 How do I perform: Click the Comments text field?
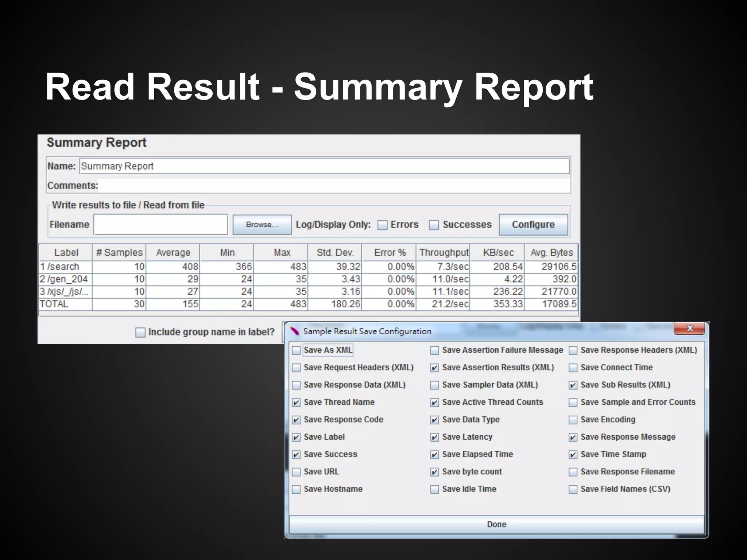tap(334, 186)
